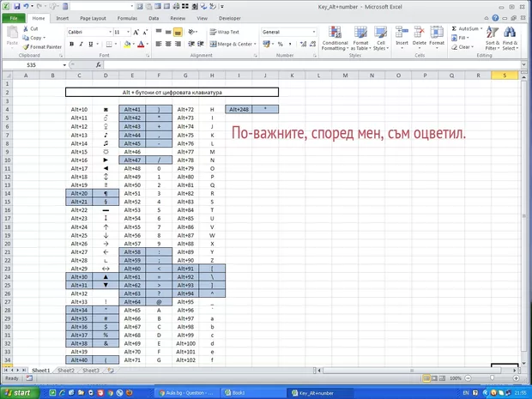This screenshot has width=532, height=399.
Task: Open the Developer tab
Action: tap(230, 18)
